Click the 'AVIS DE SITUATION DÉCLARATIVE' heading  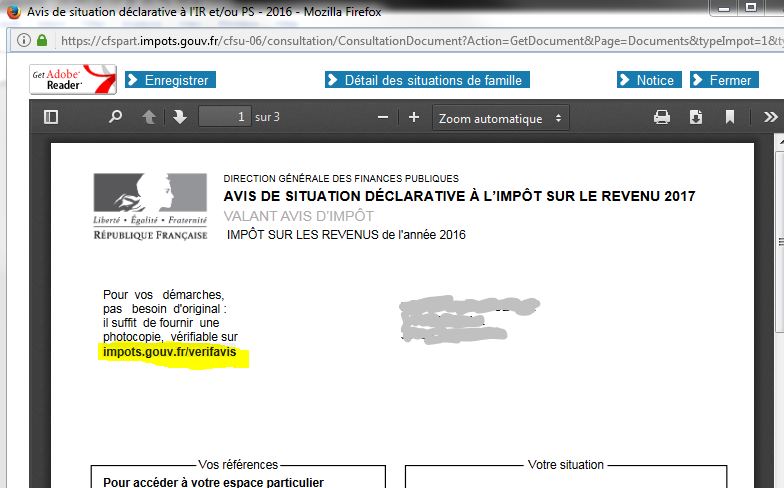pos(459,196)
